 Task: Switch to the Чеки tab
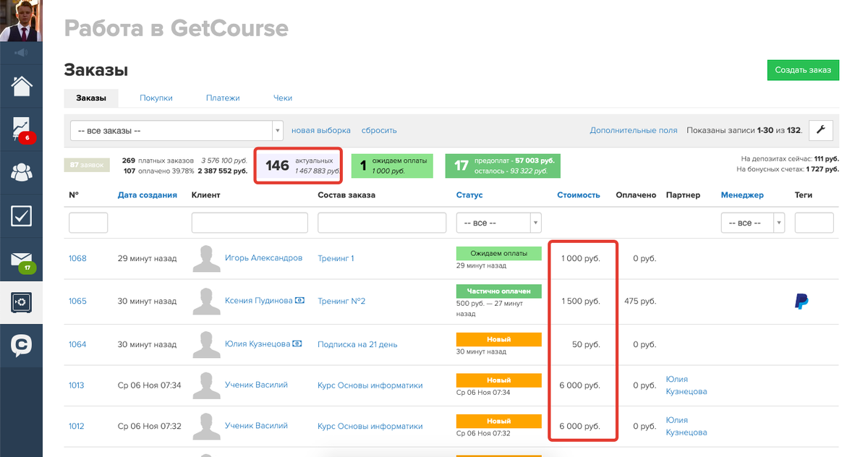click(x=283, y=98)
